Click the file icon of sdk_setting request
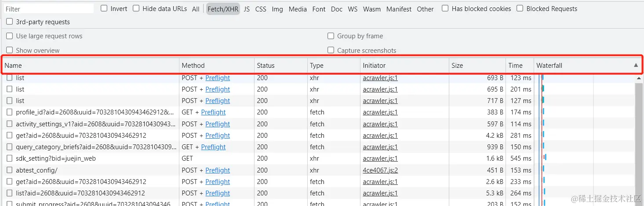644x206 pixels. [10, 158]
